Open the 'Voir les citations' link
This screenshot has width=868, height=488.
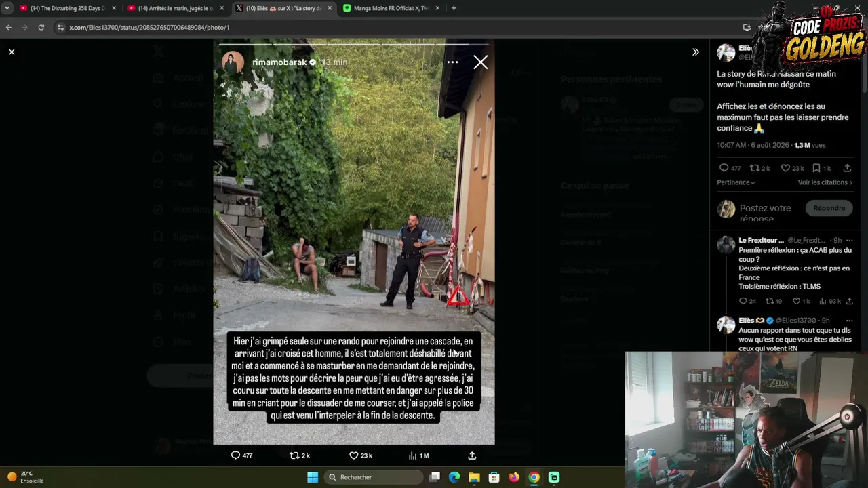pos(825,182)
